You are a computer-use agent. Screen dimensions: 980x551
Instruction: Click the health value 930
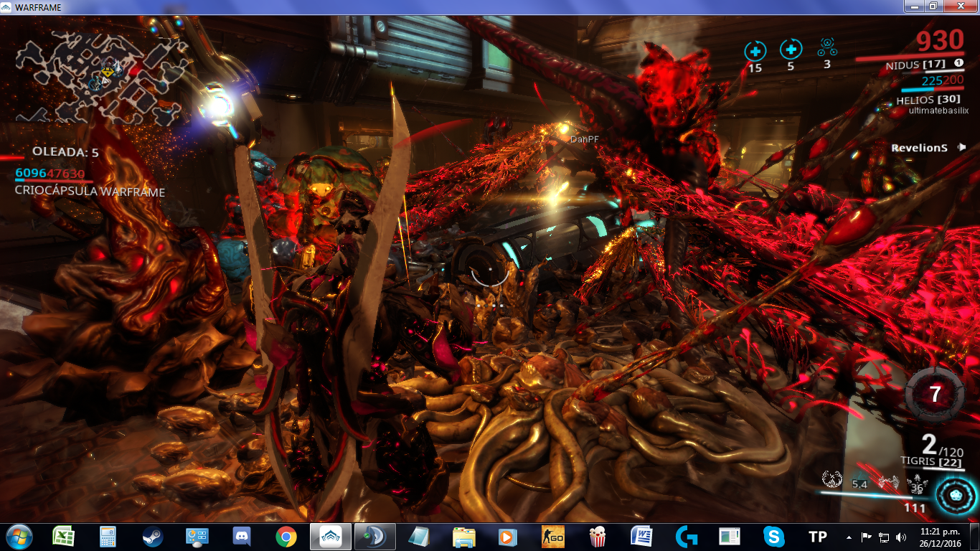(940, 40)
